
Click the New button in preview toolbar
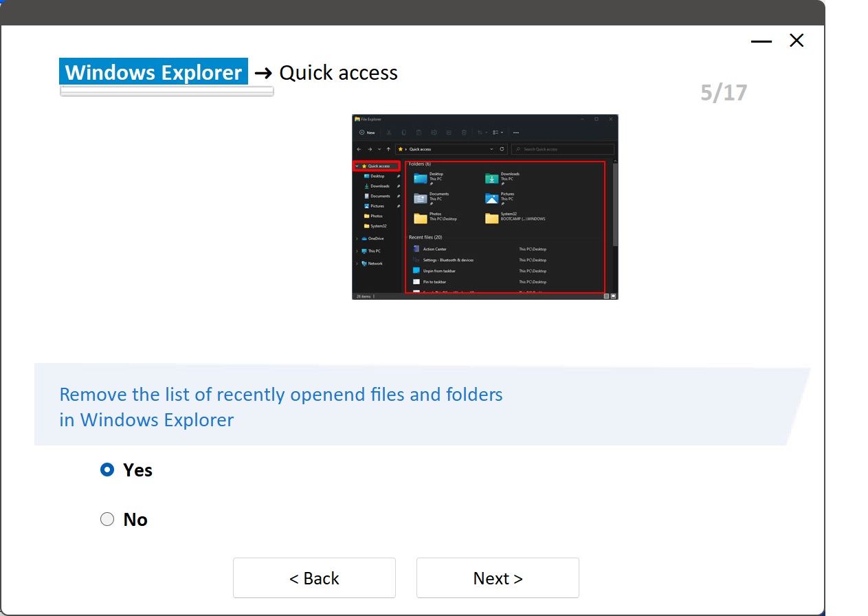pyautogui.click(x=368, y=133)
